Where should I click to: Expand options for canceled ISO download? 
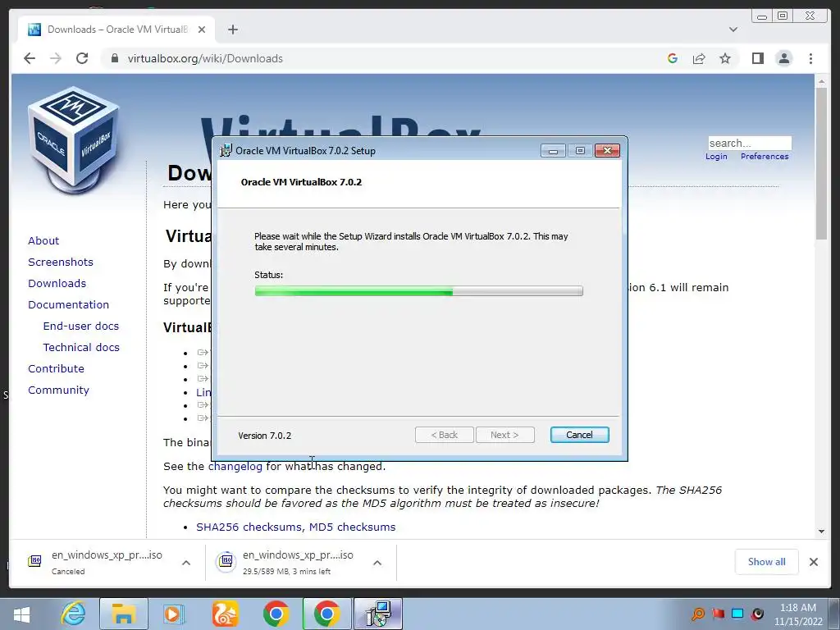[x=186, y=563]
